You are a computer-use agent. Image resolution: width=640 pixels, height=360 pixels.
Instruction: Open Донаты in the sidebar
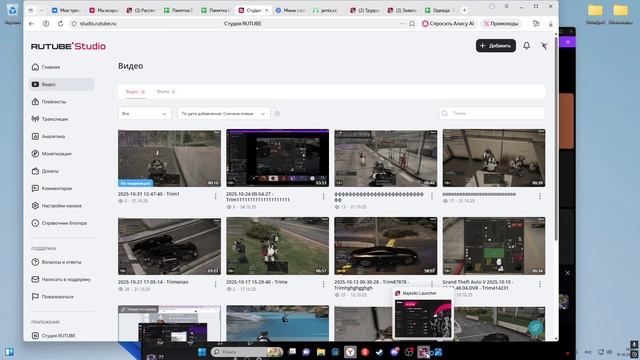tap(49, 171)
